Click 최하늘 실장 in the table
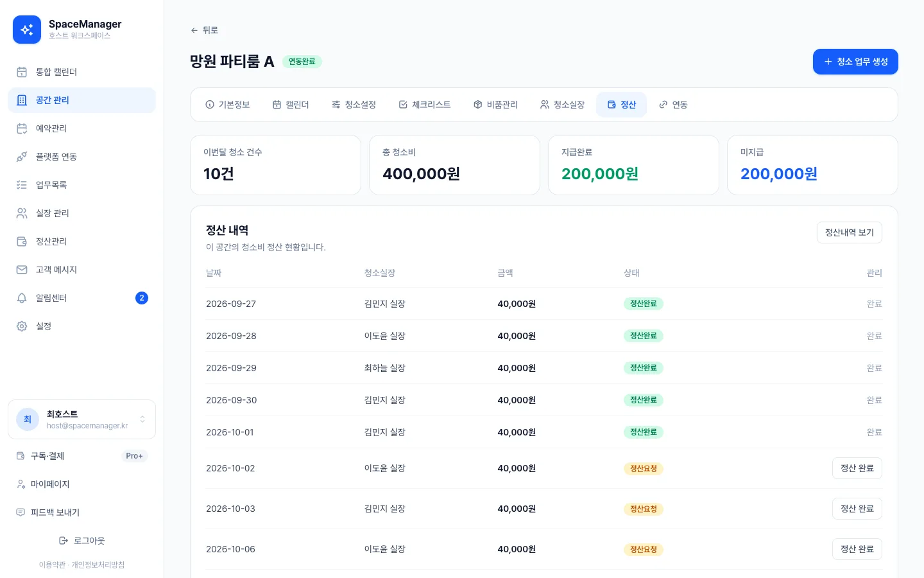 click(385, 368)
